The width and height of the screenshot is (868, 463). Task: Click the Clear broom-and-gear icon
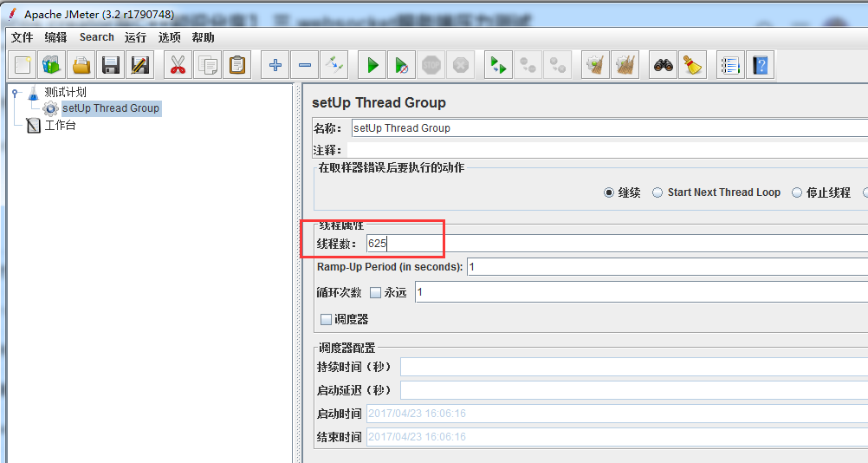pos(595,65)
